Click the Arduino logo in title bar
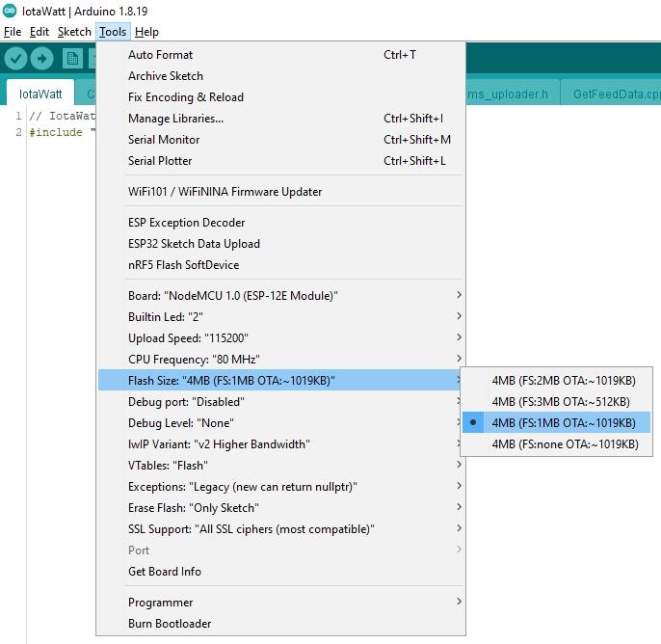The height and width of the screenshot is (644, 661). 10,11
